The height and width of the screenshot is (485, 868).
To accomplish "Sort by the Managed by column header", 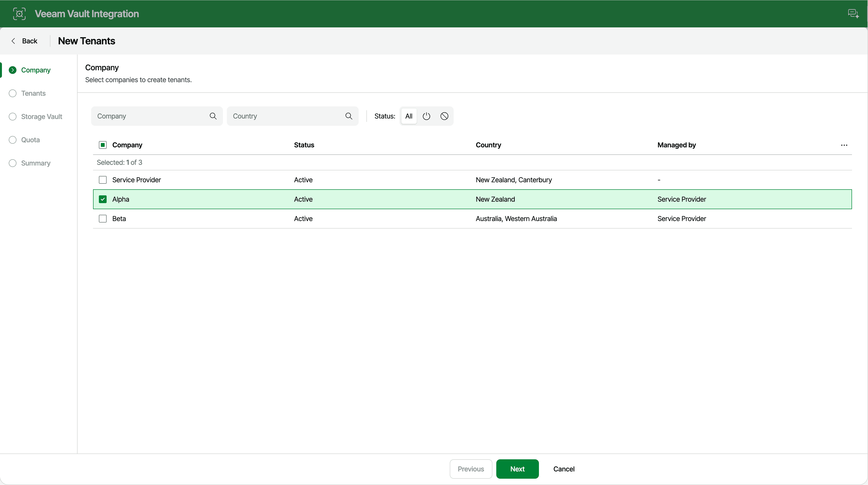I will point(676,145).
